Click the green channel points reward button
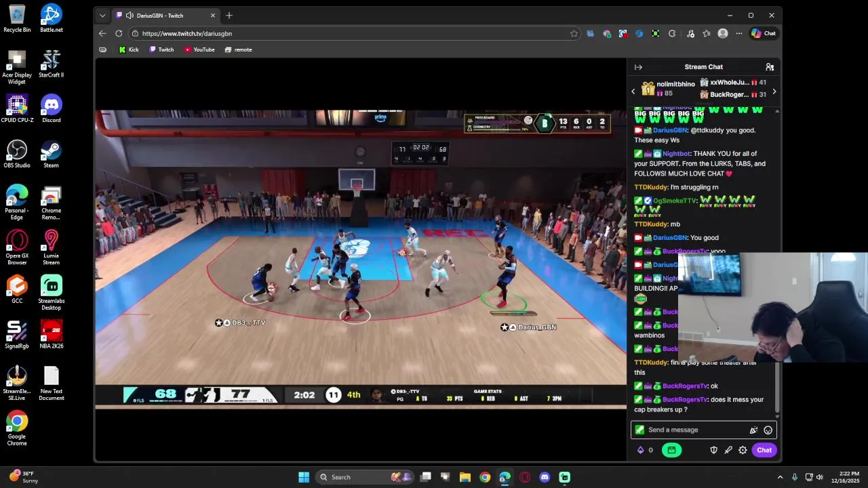 671,450
